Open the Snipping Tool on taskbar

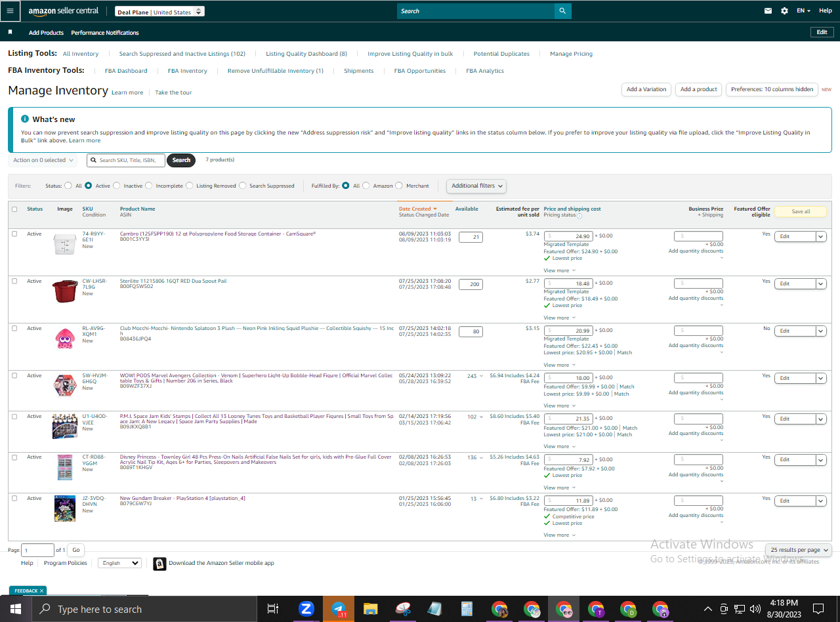click(x=403, y=609)
